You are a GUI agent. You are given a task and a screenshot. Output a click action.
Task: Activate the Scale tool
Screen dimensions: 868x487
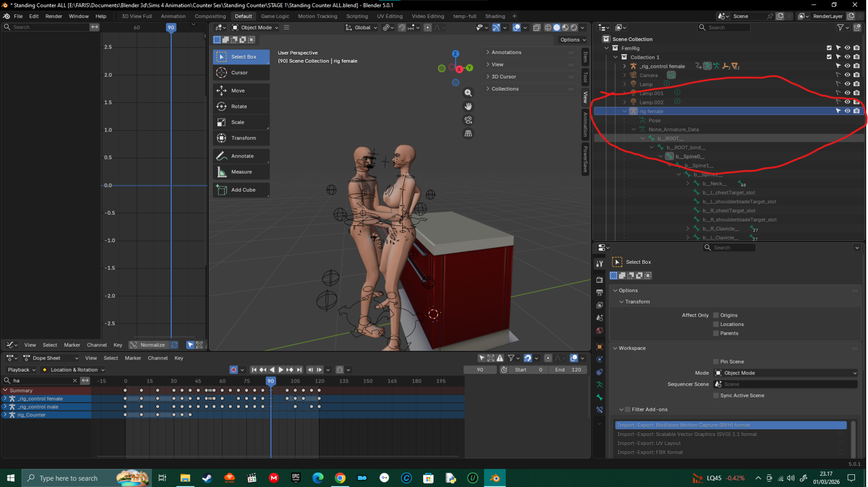click(x=241, y=122)
